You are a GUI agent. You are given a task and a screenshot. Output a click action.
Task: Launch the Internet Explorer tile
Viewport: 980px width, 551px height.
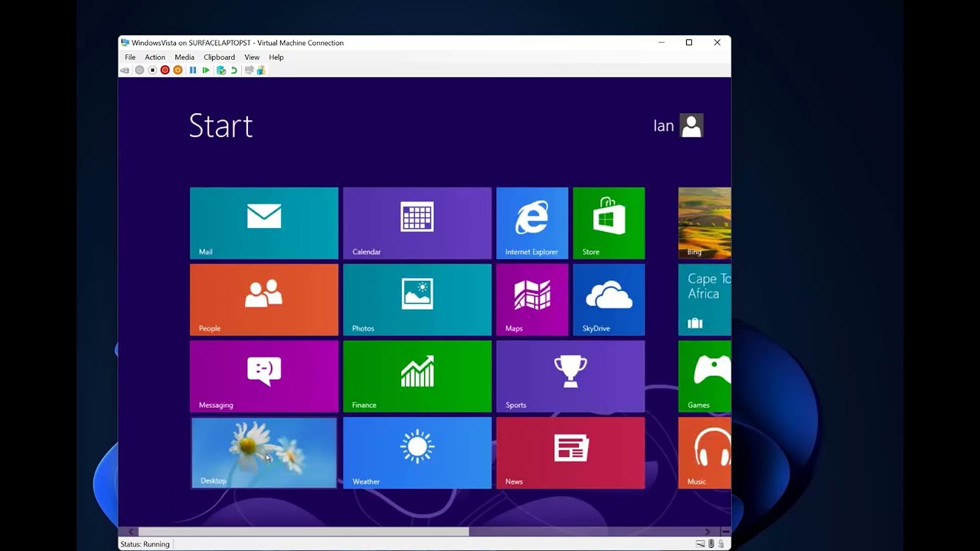[532, 223]
